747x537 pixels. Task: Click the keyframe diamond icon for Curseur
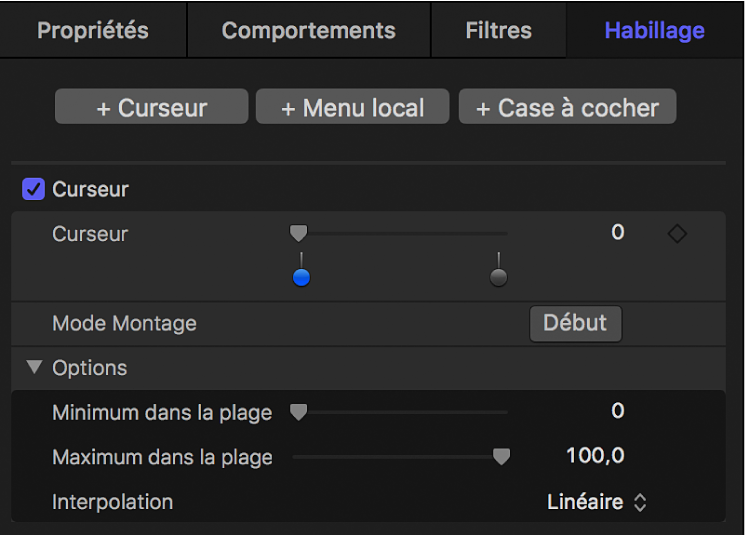coord(677,233)
